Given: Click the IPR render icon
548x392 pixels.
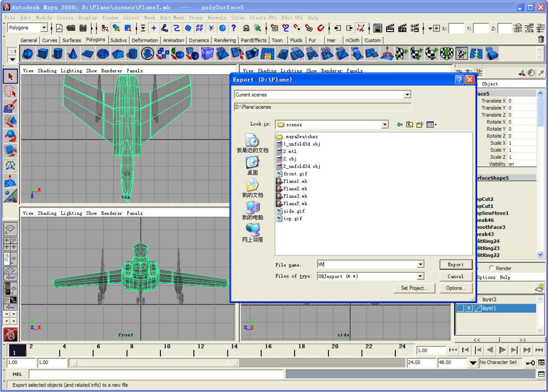Looking at the screenshot, I should 402,28.
